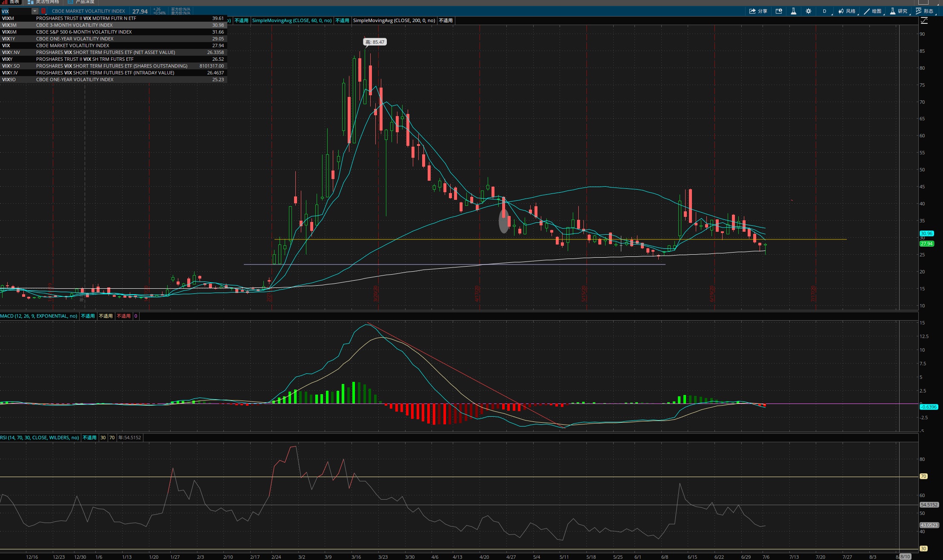Switch to the 图表 (Charts) tab
This screenshot has height=560, width=943.
[11, 2]
